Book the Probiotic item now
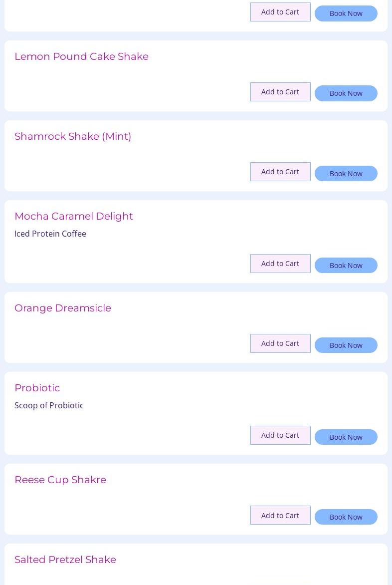This screenshot has height=585, width=392. pos(346,437)
